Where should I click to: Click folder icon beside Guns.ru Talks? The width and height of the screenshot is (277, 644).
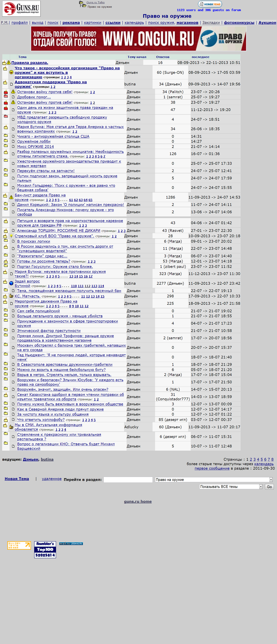[81, 3]
